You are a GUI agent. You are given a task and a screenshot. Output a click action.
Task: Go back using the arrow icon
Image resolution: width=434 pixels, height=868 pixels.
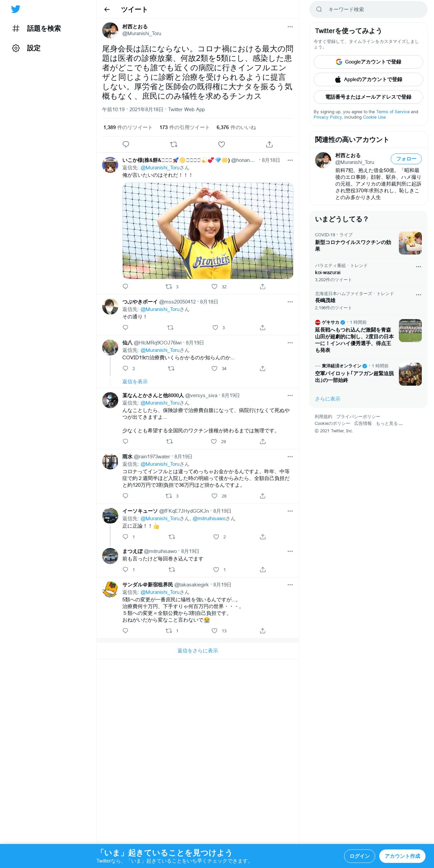pyautogui.click(x=107, y=9)
